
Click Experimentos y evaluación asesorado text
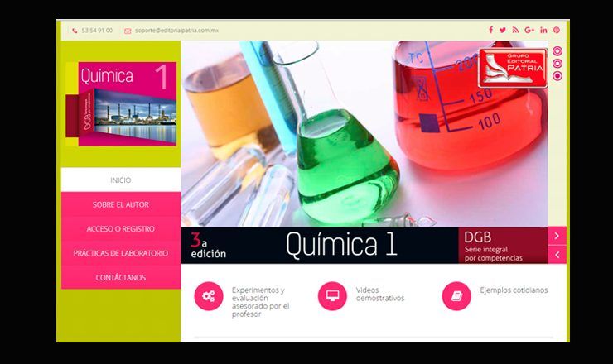click(260, 302)
